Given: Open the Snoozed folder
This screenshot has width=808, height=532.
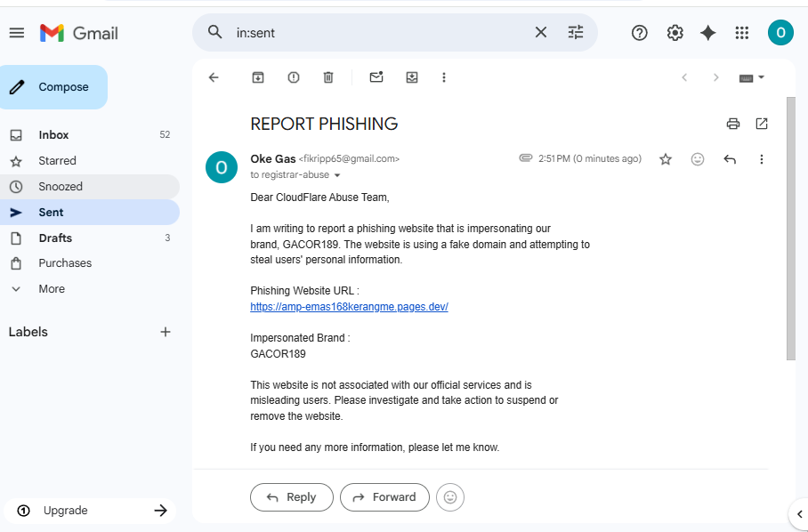Looking at the screenshot, I should click(90, 187).
